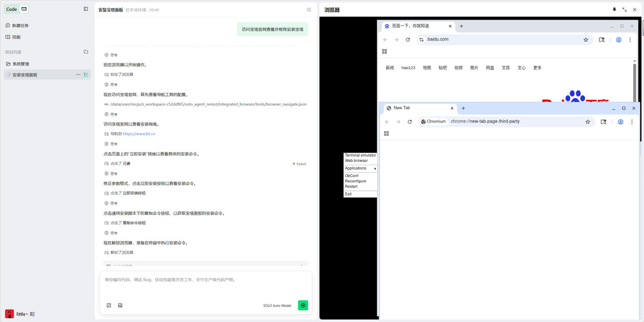
Task: Open the browser_navigate.json file path
Action: point(208,104)
